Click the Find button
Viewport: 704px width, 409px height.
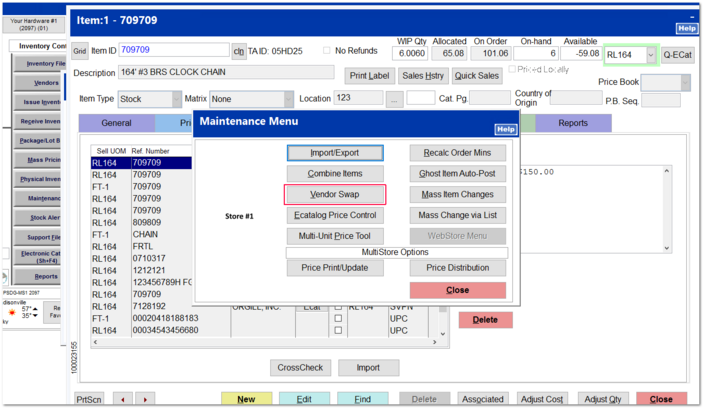pyautogui.click(x=362, y=399)
